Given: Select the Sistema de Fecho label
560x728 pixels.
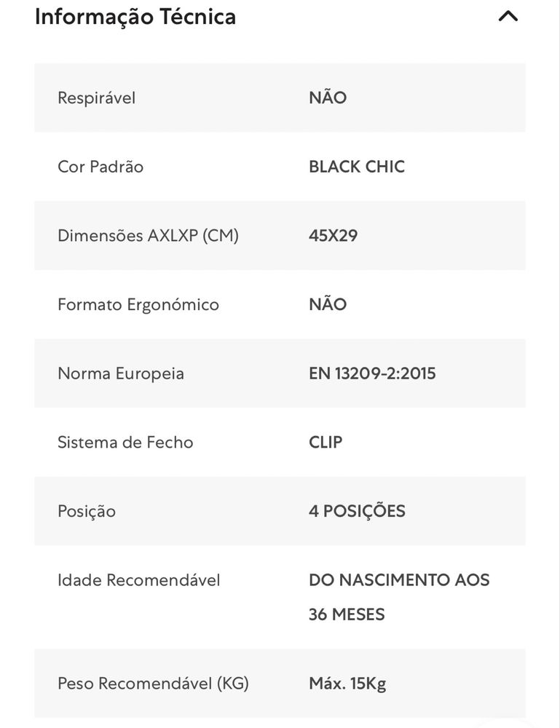Looking at the screenshot, I should pos(125,443).
